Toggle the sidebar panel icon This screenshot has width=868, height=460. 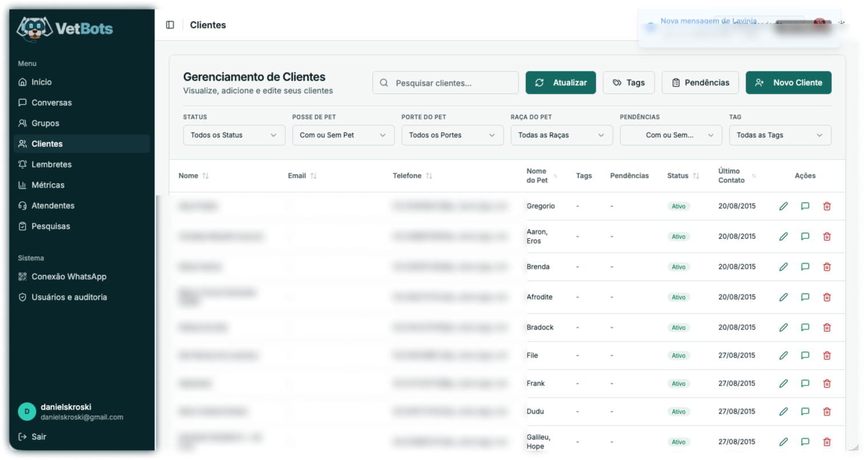[x=170, y=25]
